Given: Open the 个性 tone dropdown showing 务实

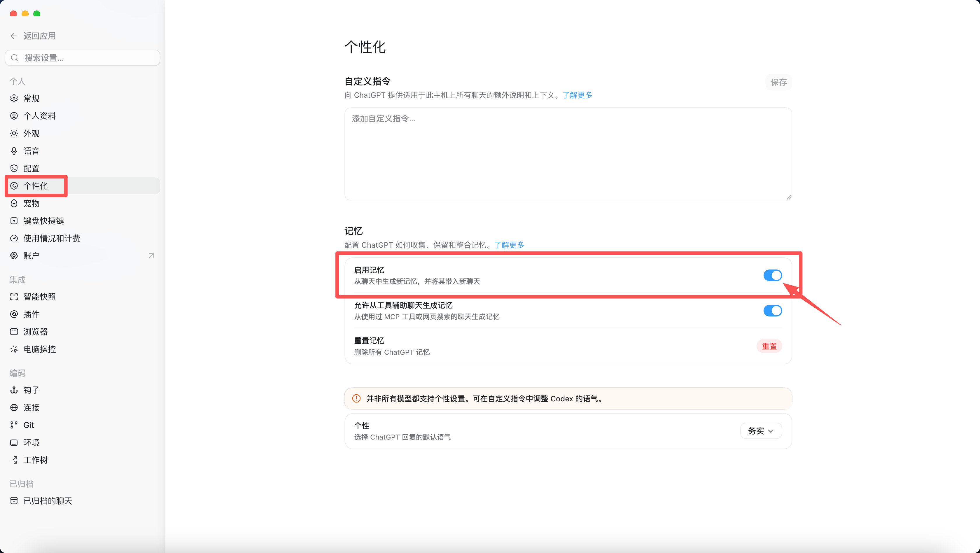Looking at the screenshot, I should [761, 431].
